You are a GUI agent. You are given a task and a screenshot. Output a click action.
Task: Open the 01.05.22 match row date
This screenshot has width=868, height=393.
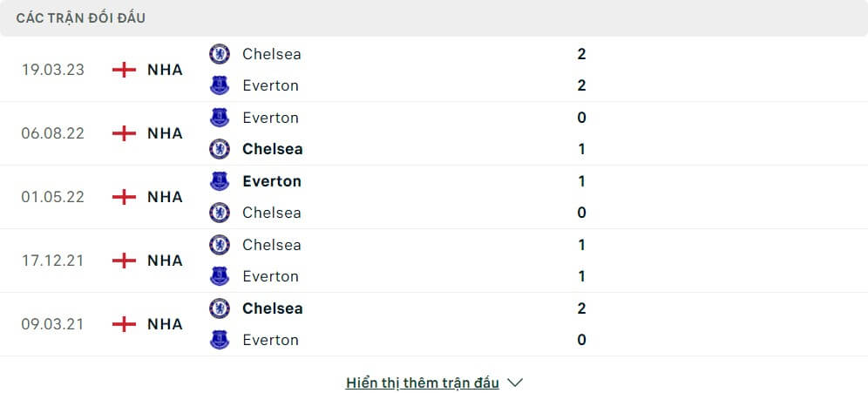pos(53,197)
